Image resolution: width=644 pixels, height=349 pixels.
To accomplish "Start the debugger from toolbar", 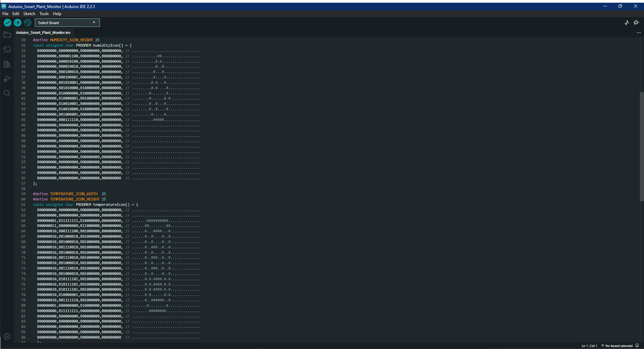I will point(28,22).
